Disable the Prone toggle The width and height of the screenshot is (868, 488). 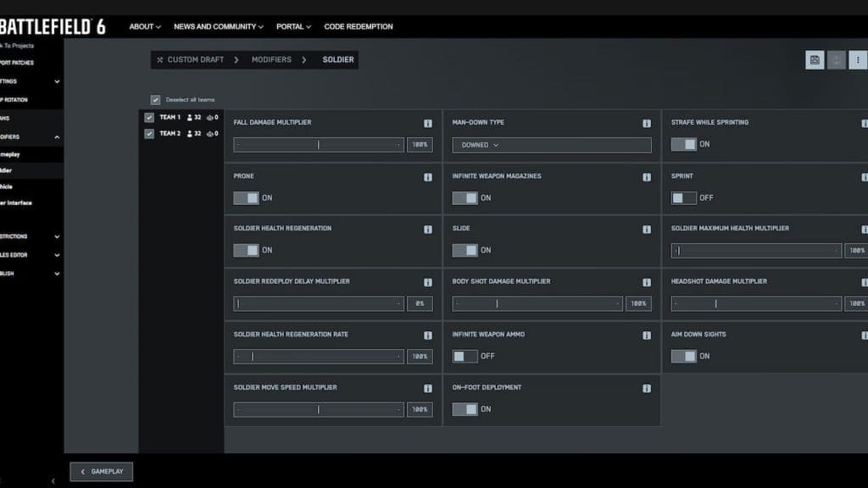click(x=246, y=197)
